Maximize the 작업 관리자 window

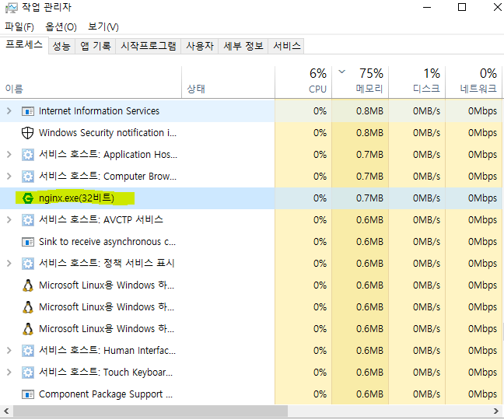pos(462,7)
